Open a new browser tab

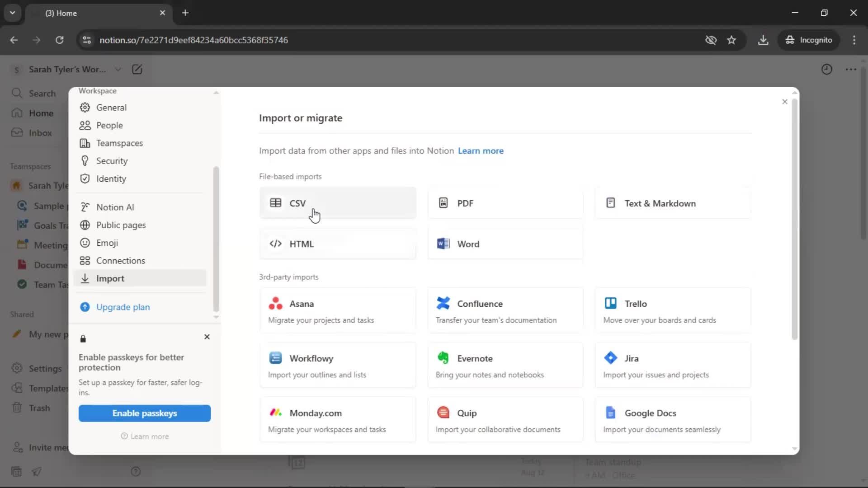[x=185, y=13]
